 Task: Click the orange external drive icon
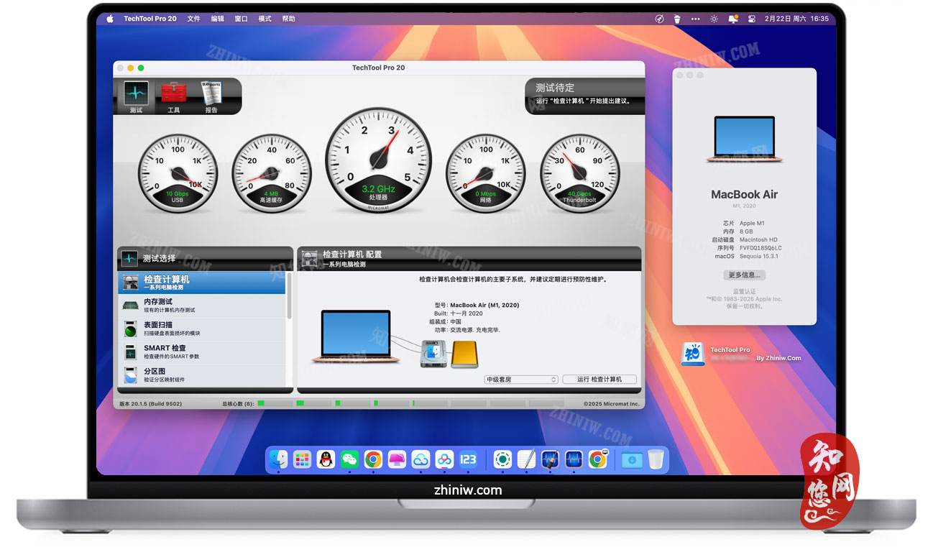tap(464, 354)
